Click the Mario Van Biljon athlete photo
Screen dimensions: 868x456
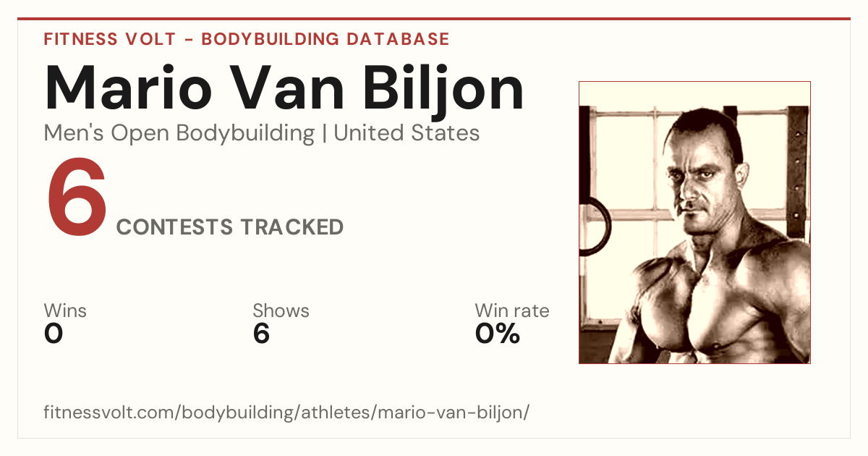click(x=694, y=222)
